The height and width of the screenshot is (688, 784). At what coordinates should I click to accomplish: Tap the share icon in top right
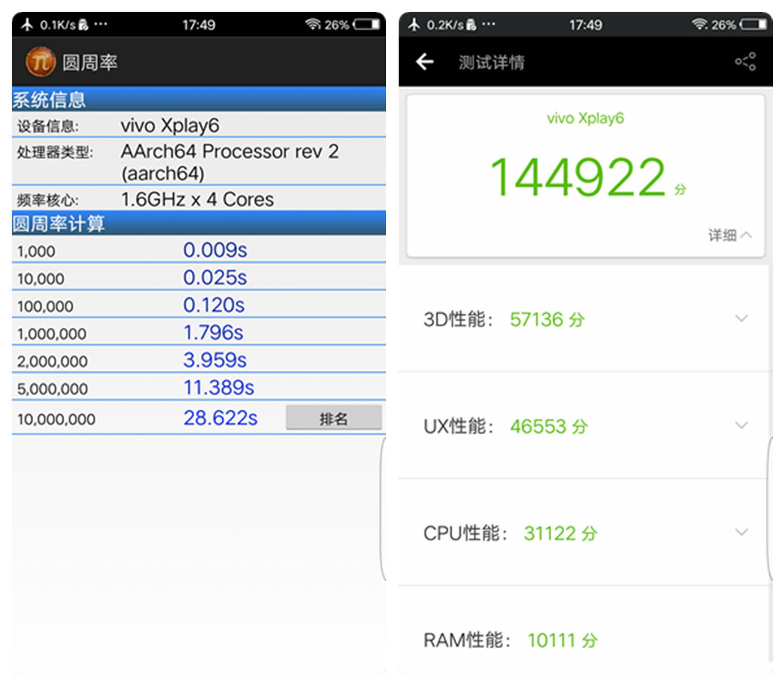tap(745, 62)
